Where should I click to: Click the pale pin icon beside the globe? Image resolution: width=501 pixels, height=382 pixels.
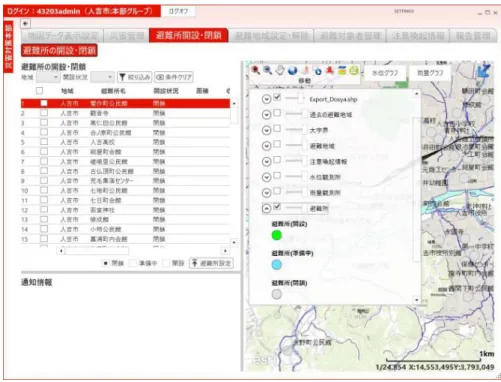coord(306,70)
